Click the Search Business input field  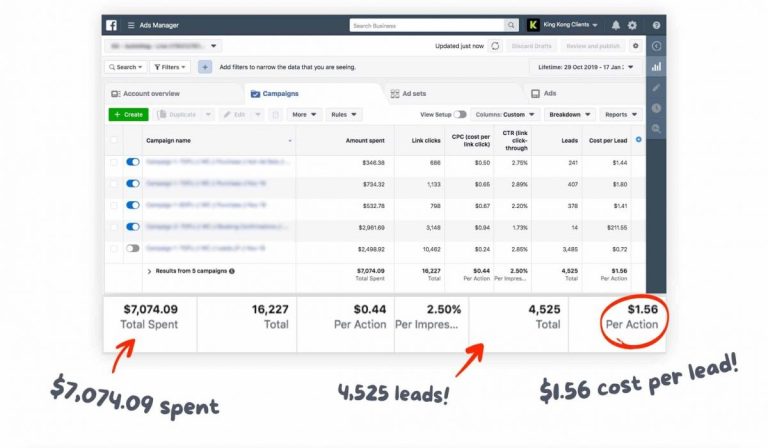click(425, 25)
